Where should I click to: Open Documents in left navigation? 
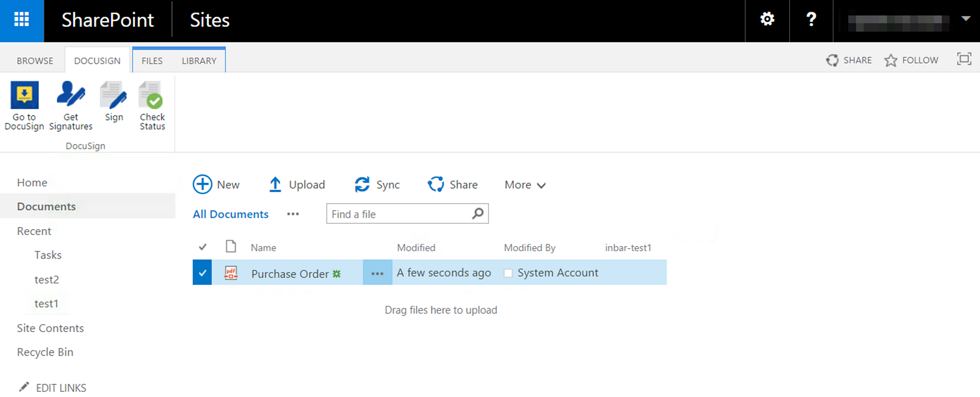pos(46,206)
